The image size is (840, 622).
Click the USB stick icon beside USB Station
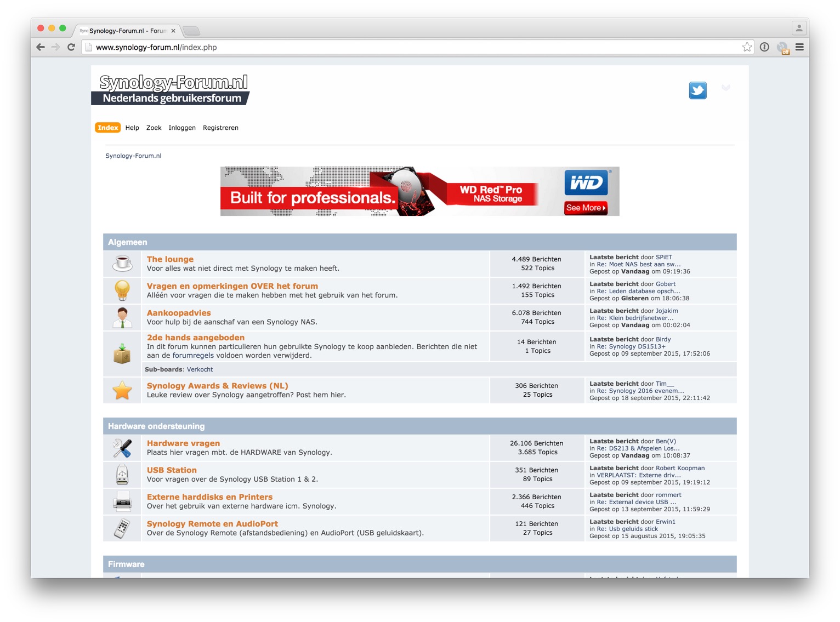tap(122, 475)
